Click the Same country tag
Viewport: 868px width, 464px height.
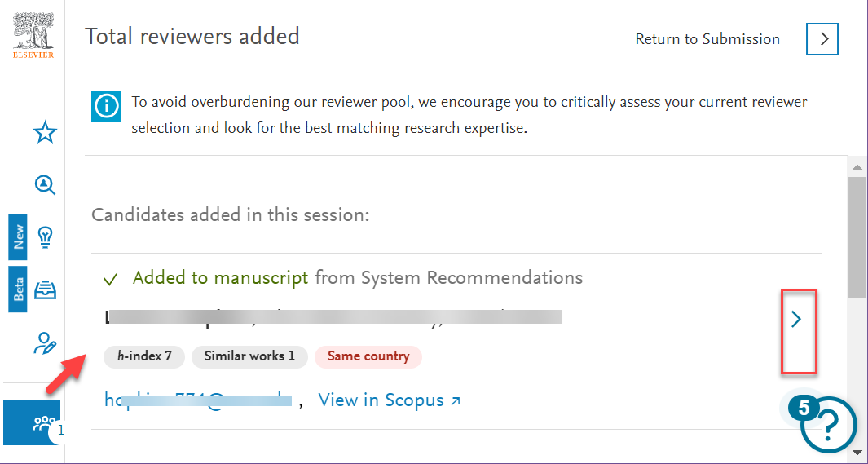click(x=368, y=356)
